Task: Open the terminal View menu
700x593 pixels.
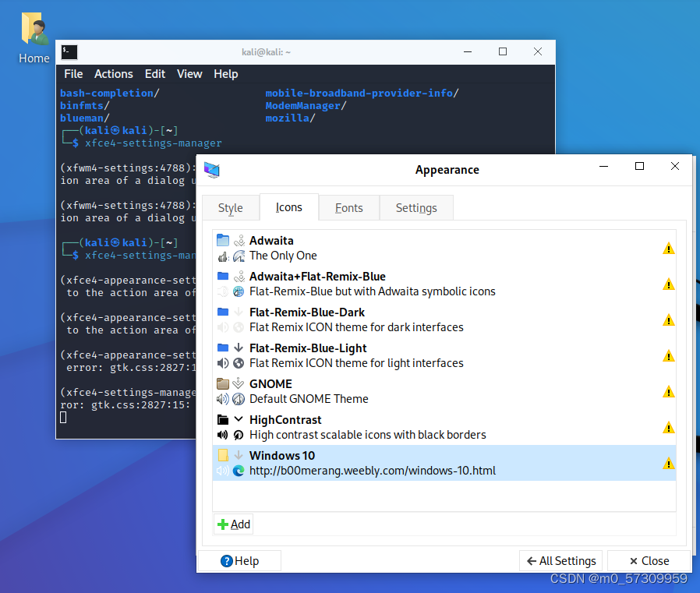Action: (x=189, y=74)
